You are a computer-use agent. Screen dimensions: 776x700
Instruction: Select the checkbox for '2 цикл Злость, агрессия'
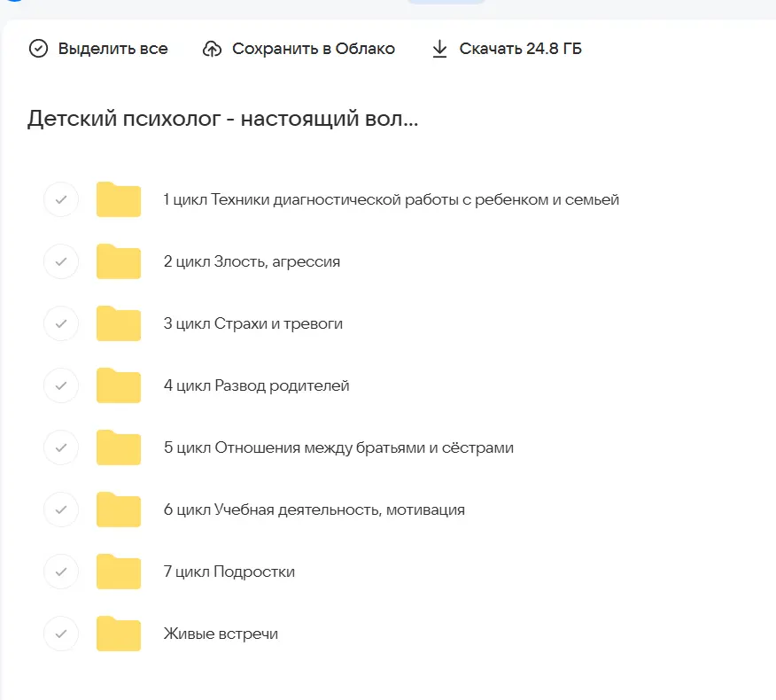pyautogui.click(x=60, y=261)
